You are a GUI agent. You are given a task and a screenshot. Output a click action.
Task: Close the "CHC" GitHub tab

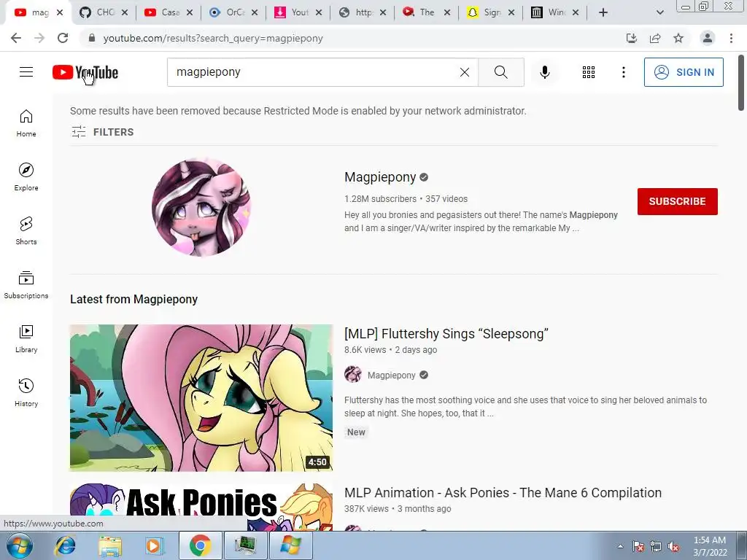click(125, 13)
